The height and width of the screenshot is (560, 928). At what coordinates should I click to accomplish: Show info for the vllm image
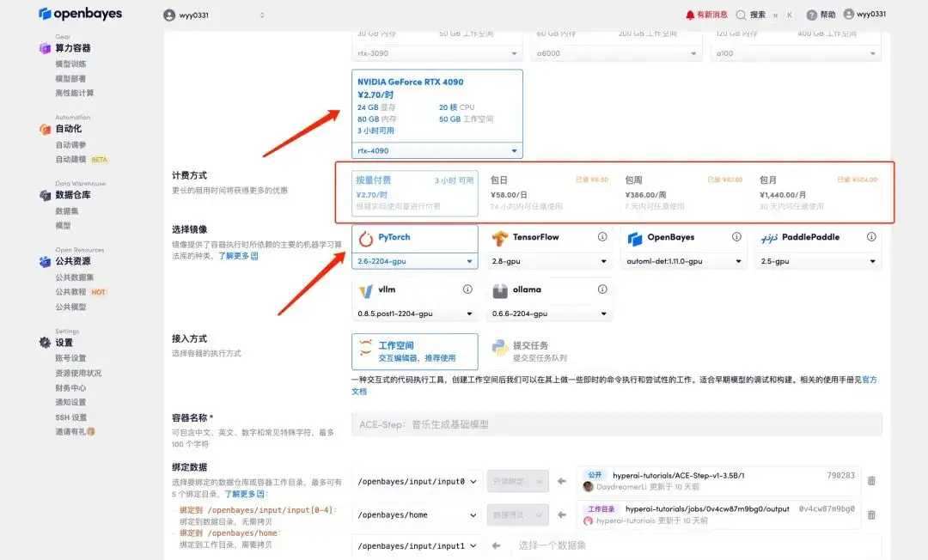coord(467,289)
